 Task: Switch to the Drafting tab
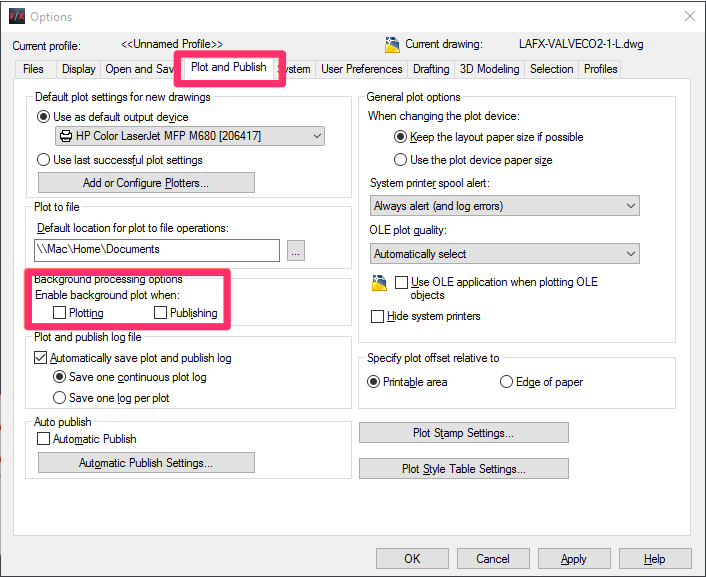(431, 69)
